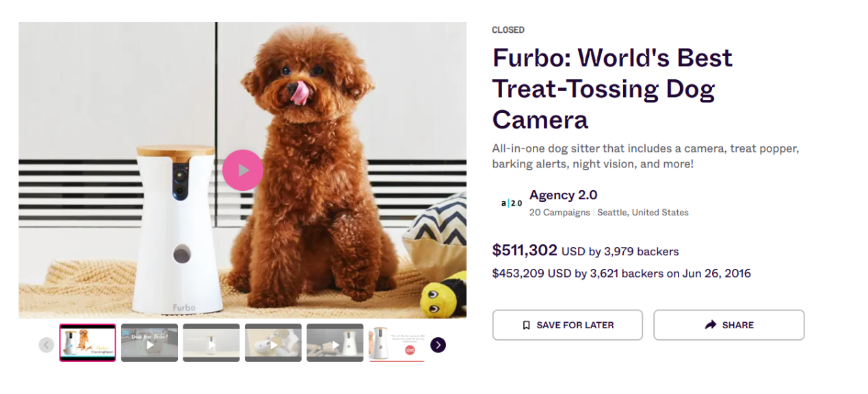Select the third video thumbnail
This screenshot has height=394, width=868.
coord(211,343)
